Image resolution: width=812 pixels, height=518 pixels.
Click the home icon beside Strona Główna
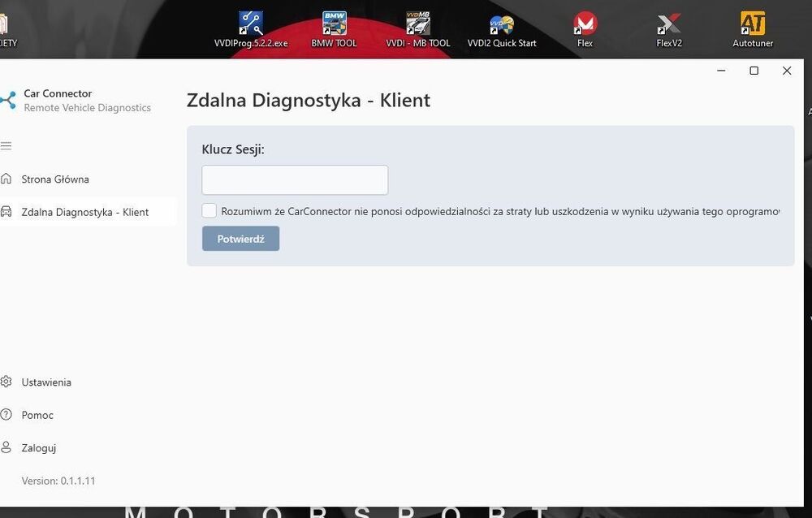click(x=6, y=179)
